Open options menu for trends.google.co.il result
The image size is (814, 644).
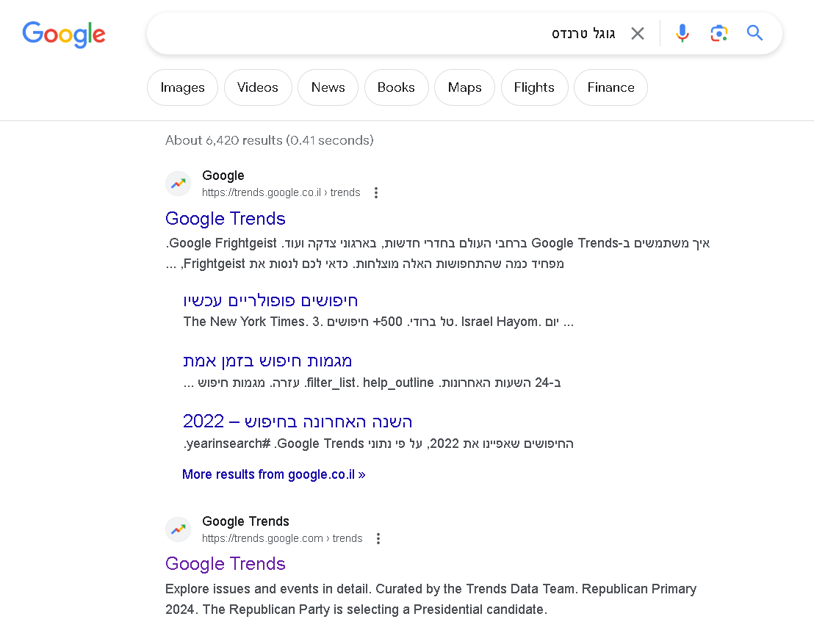(x=376, y=193)
